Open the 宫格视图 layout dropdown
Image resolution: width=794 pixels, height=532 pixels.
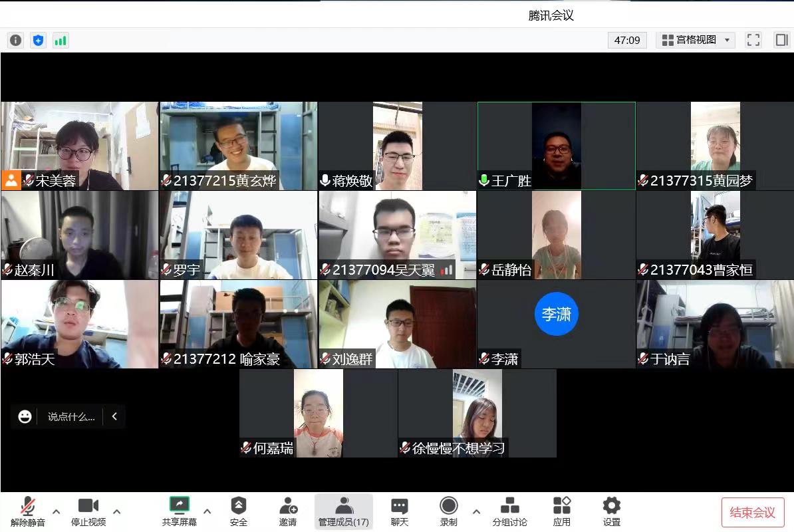(x=696, y=40)
